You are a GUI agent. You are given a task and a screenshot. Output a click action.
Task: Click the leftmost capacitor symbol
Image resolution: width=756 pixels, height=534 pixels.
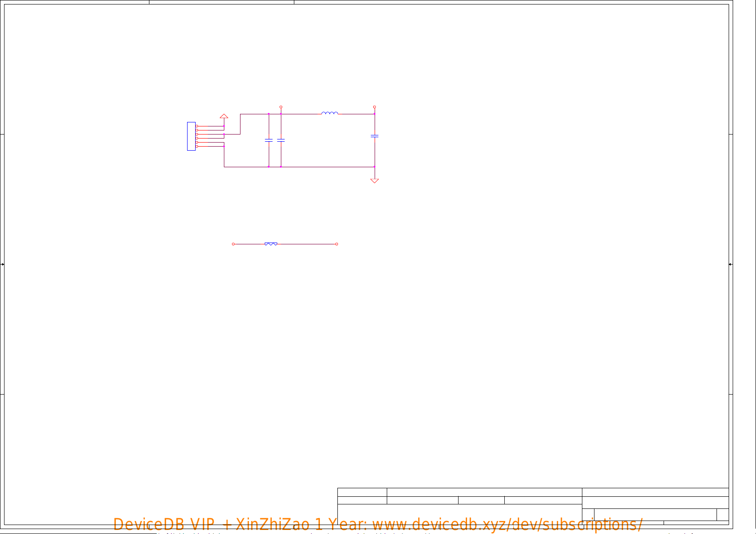[269, 140]
